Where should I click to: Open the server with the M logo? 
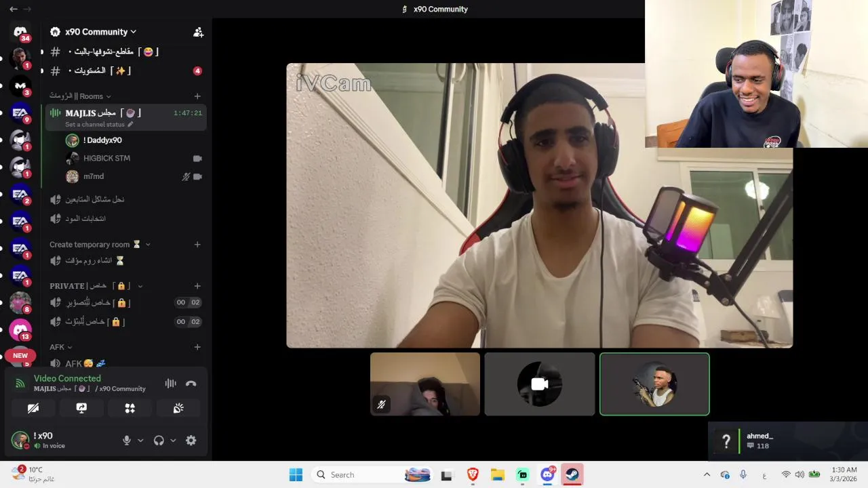pos(20,86)
